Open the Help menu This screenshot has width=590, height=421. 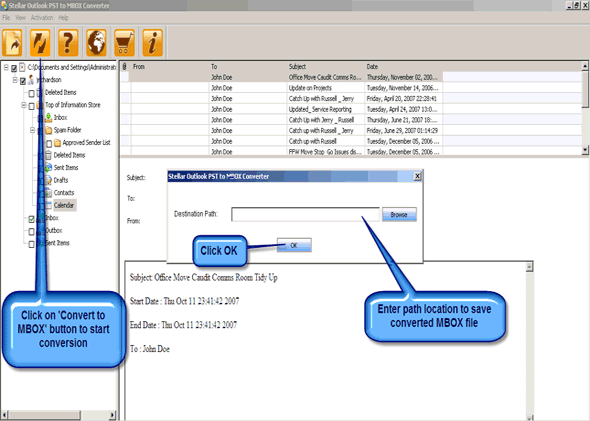point(63,18)
